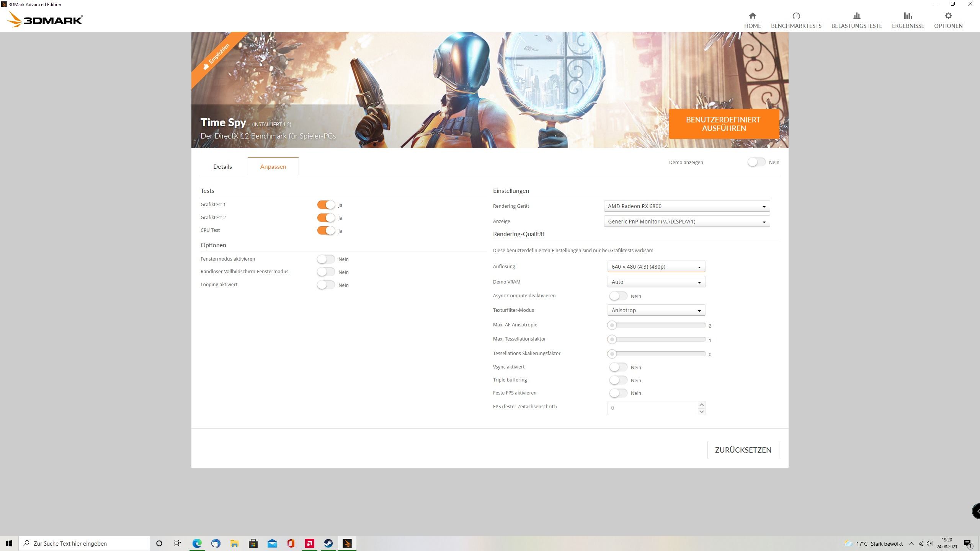
Task: Adjust Tessellations Skalierungsfaktor slider
Action: tap(656, 354)
